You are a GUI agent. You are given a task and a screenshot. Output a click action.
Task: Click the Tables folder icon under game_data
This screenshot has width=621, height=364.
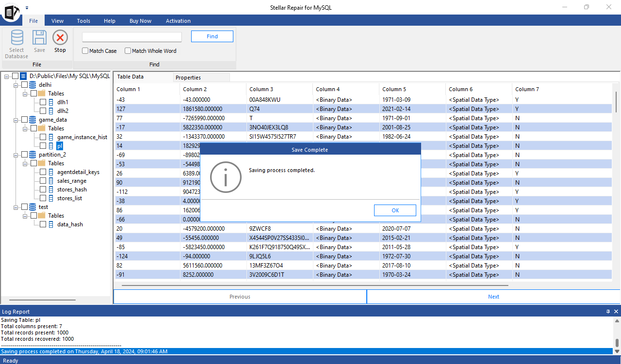42,128
